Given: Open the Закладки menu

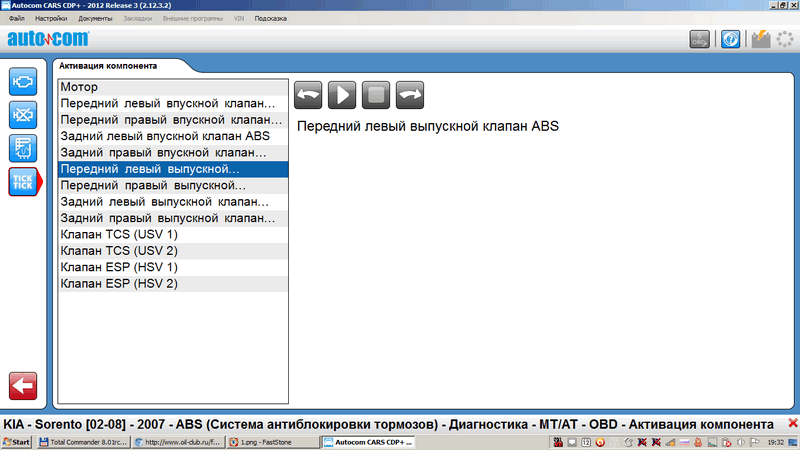Looking at the screenshot, I should (x=138, y=18).
